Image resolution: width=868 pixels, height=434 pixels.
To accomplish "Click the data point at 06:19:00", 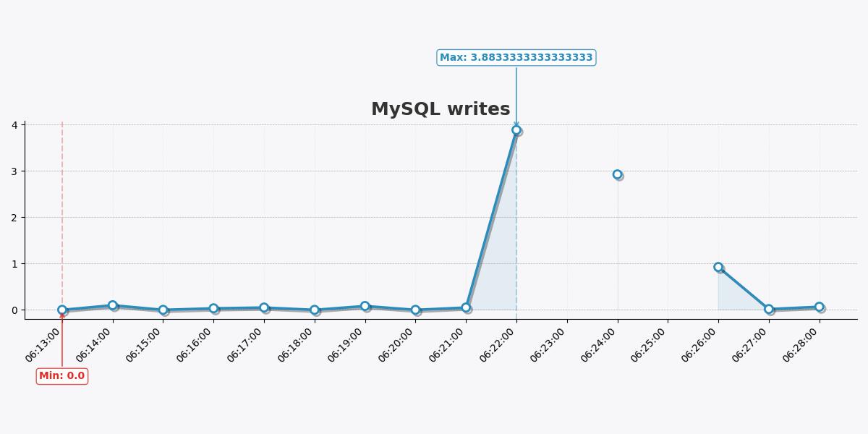I will [365, 307].
